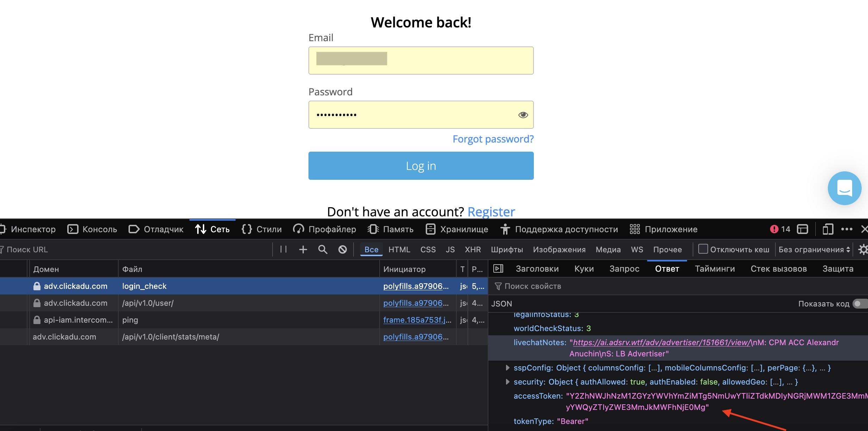Select the /api/v1.0/user/ request row
The image size is (868, 431).
pyautogui.click(x=244, y=303)
